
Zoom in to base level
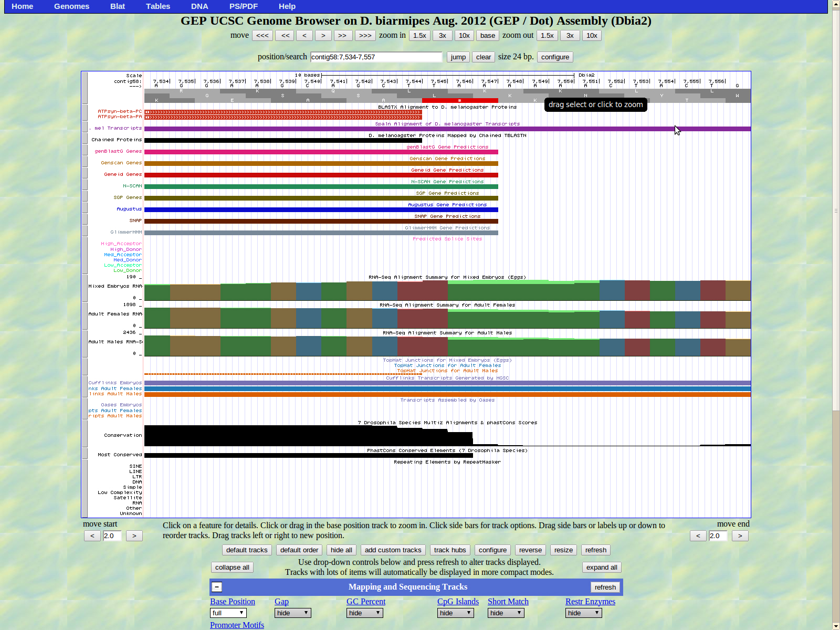click(488, 36)
